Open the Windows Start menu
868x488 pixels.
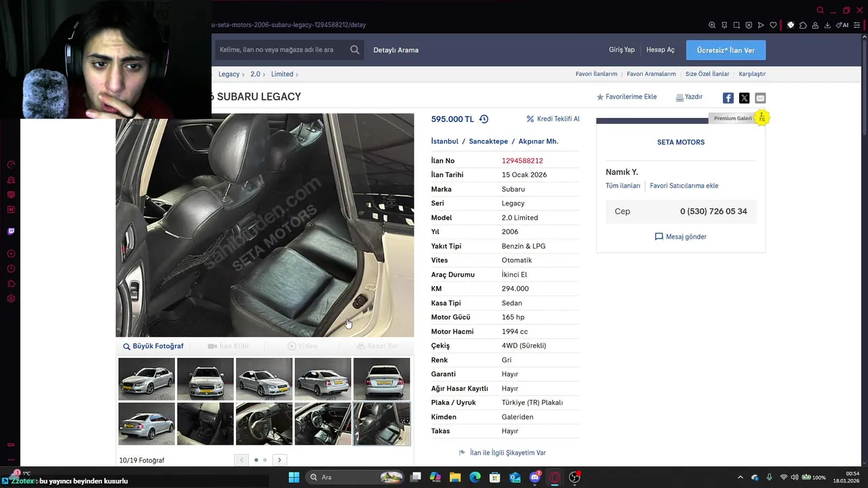click(294, 477)
